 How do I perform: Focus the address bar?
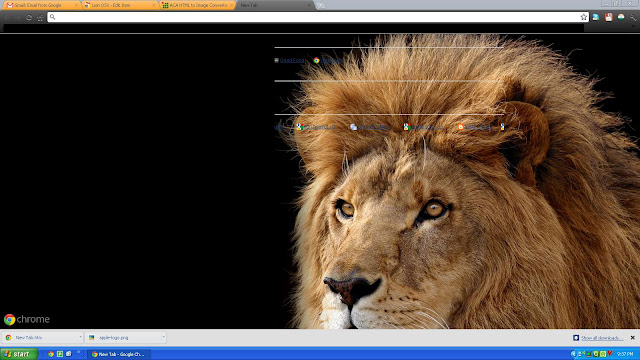[318, 17]
